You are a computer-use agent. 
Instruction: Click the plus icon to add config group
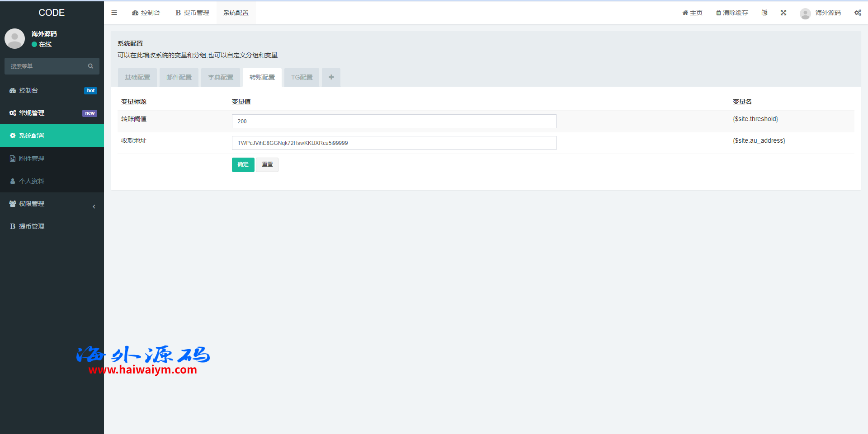coord(331,77)
